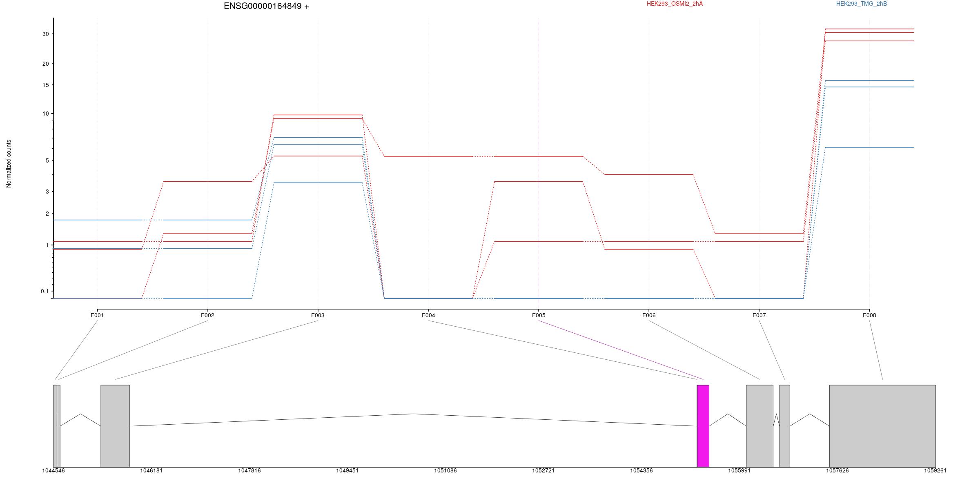The image size is (980, 490).
Task: Click the y-axis tick label 20
Action: pyautogui.click(x=45, y=64)
